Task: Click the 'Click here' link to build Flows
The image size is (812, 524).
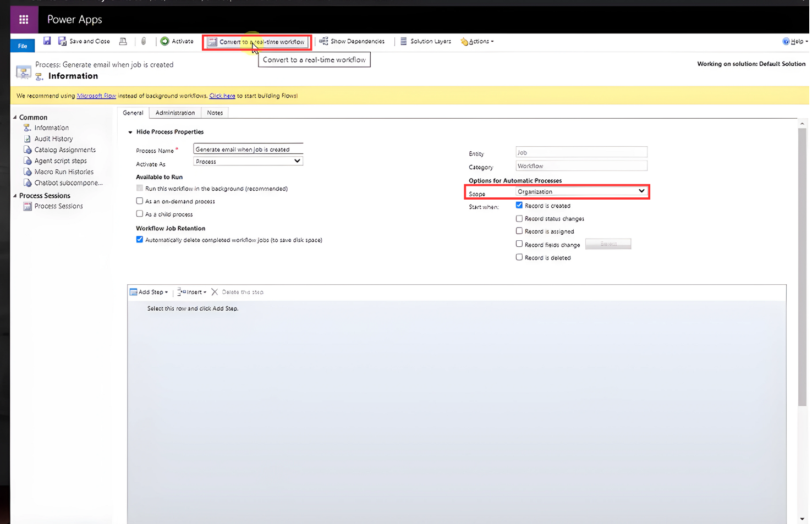Action: coord(222,96)
